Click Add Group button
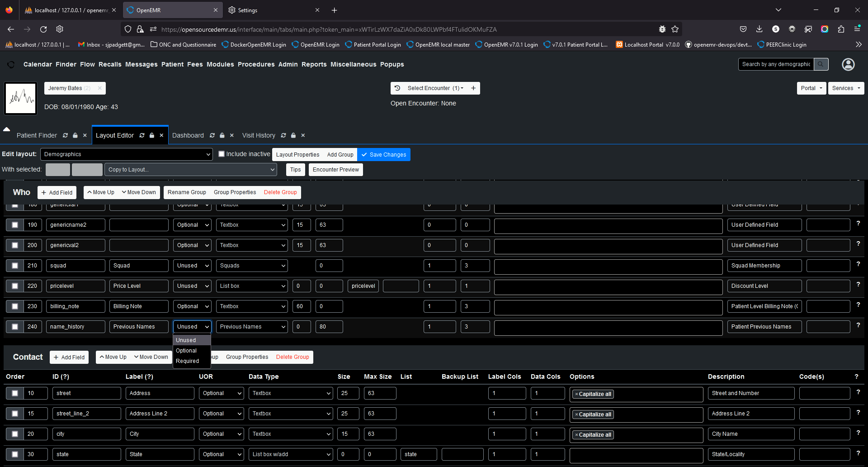Image resolution: width=868 pixels, height=467 pixels. 340,155
